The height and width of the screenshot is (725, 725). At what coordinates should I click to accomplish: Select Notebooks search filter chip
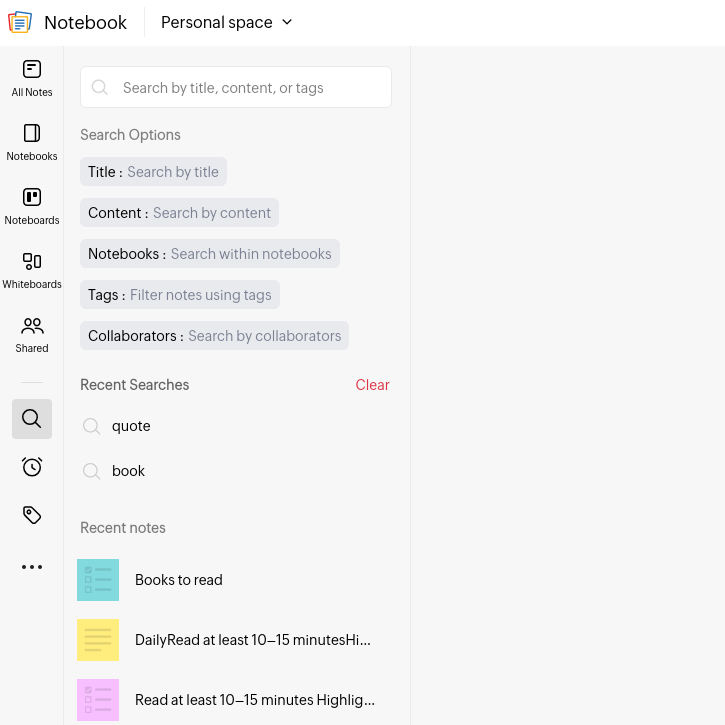(x=209, y=254)
